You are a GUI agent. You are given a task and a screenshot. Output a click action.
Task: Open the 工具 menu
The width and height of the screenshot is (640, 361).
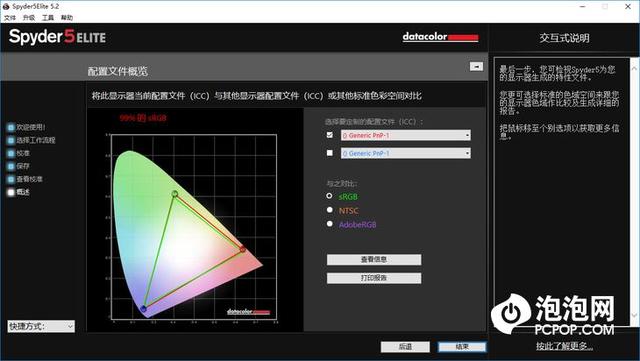click(x=48, y=18)
